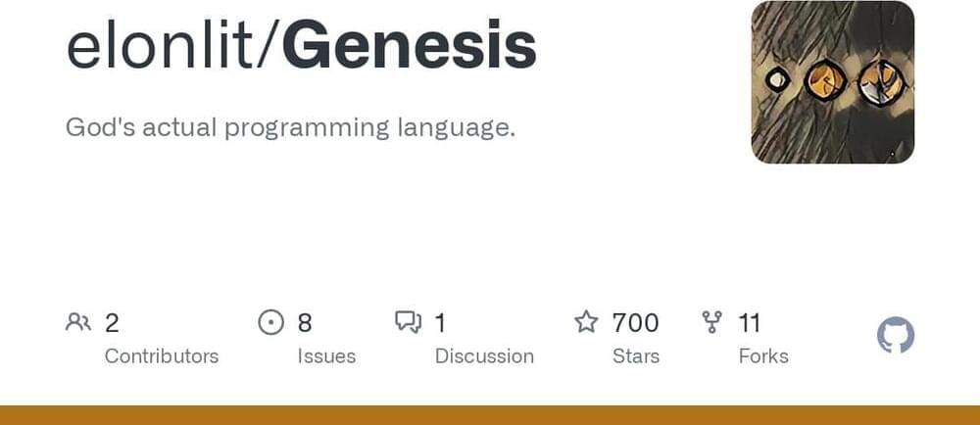Click the 'Stars' label
This screenshot has width=980, height=425.
pyautogui.click(x=636, y=356)
